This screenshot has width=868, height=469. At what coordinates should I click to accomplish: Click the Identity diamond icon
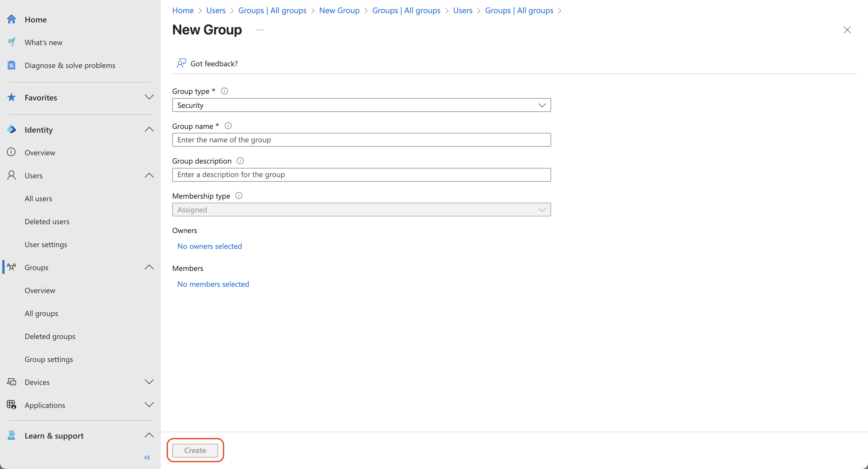pyautogui.click(x=11, y=129)
